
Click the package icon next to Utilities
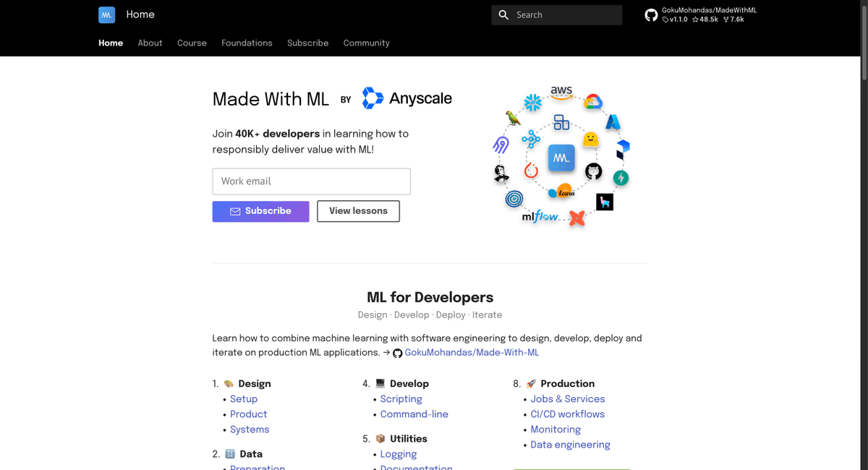coord(380,439)
